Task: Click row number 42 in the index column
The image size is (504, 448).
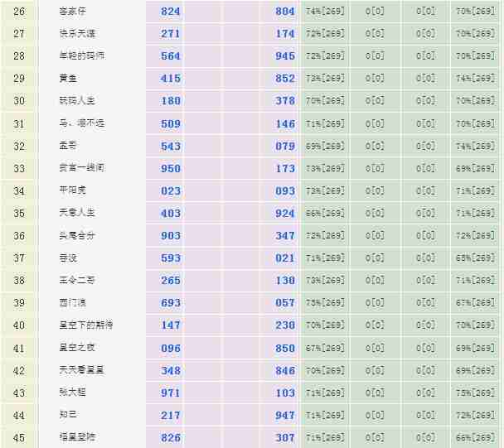Action: (x=19, y=370)
